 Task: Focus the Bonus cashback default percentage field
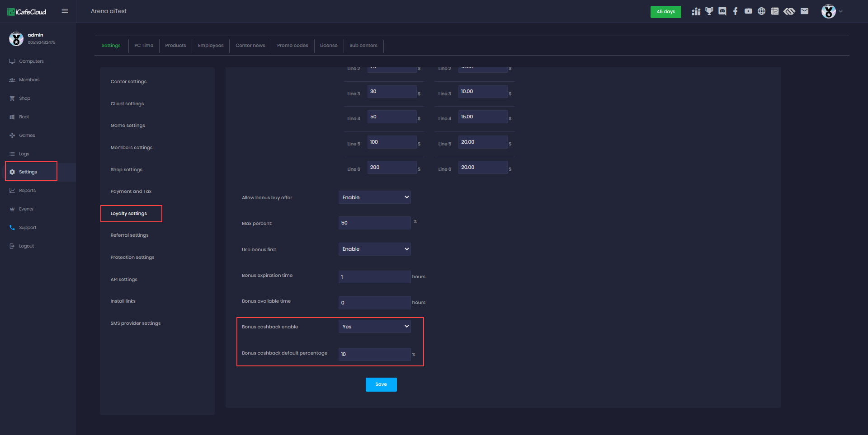coord(374,355)
